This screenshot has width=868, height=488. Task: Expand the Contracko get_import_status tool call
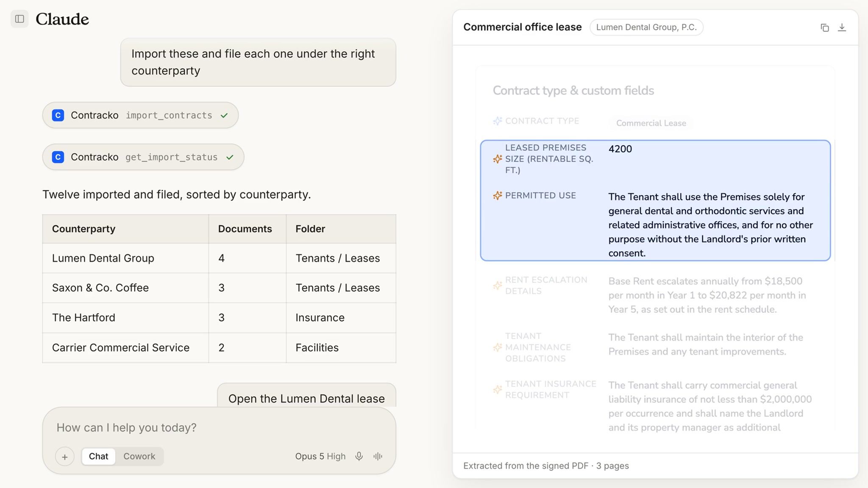tap(143, 157)
